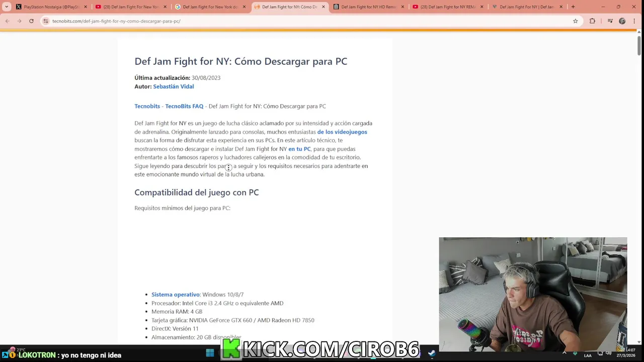Switch to last Def Jam Fight For NY tab
This screenshot has height=362, width=644.
[527, 7]
